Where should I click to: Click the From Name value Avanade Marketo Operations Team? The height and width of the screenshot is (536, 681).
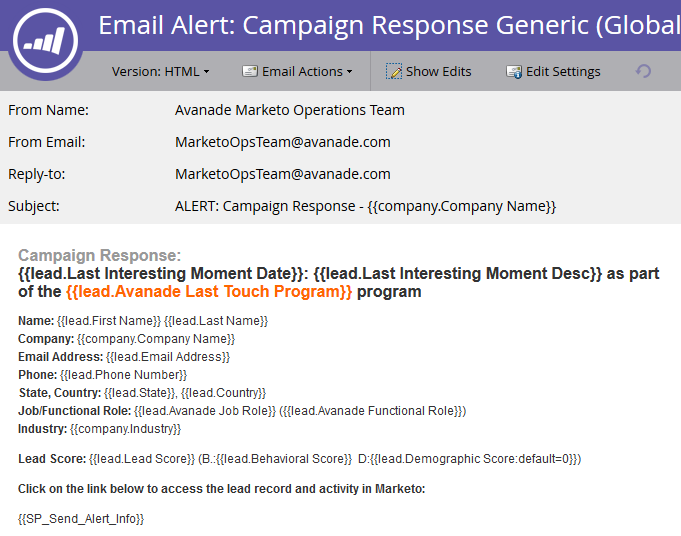tap(290, 110)
